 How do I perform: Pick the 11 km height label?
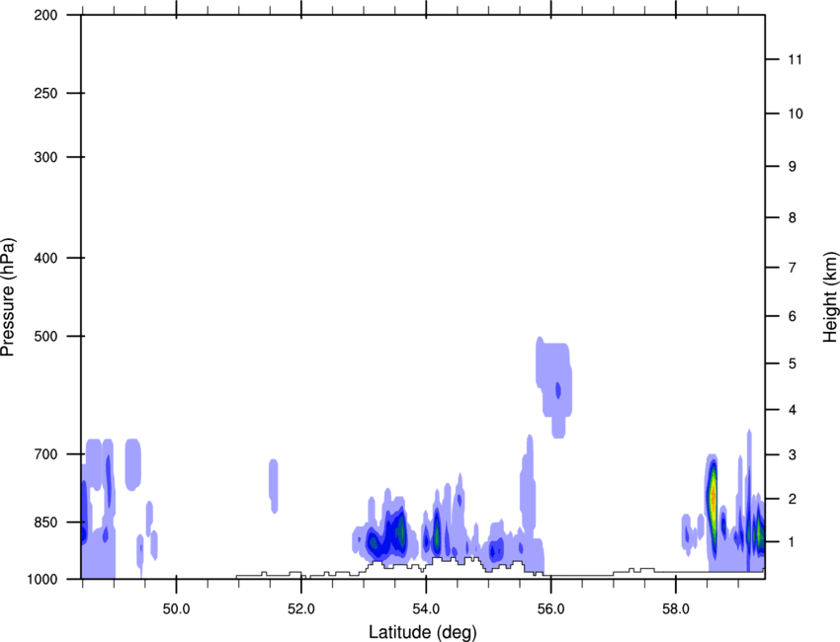pos(795,59)
